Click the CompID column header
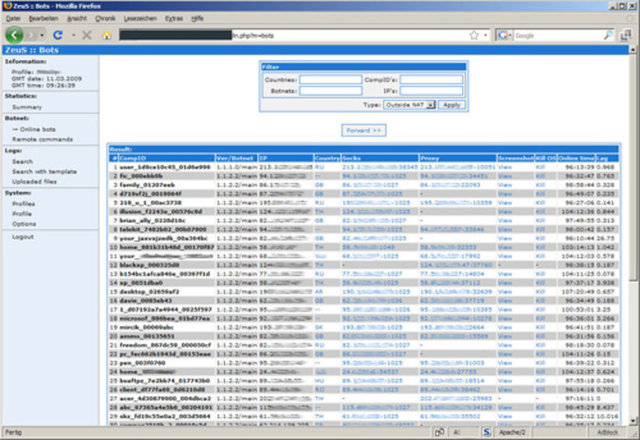Image resolution: width=640 pixels, height=440 pixels. [x=135, y=158]
